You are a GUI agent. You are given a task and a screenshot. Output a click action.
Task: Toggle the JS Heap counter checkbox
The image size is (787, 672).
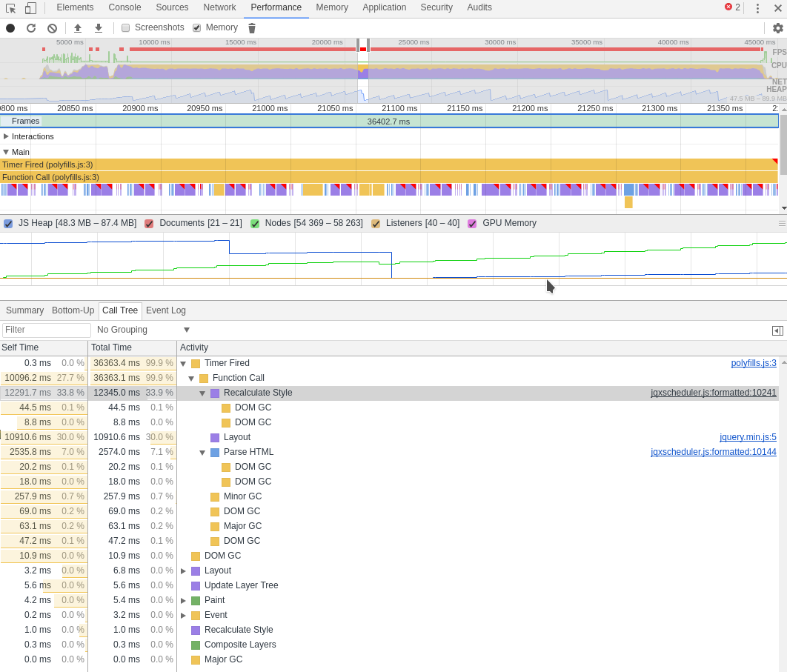(x=8, y=223)
